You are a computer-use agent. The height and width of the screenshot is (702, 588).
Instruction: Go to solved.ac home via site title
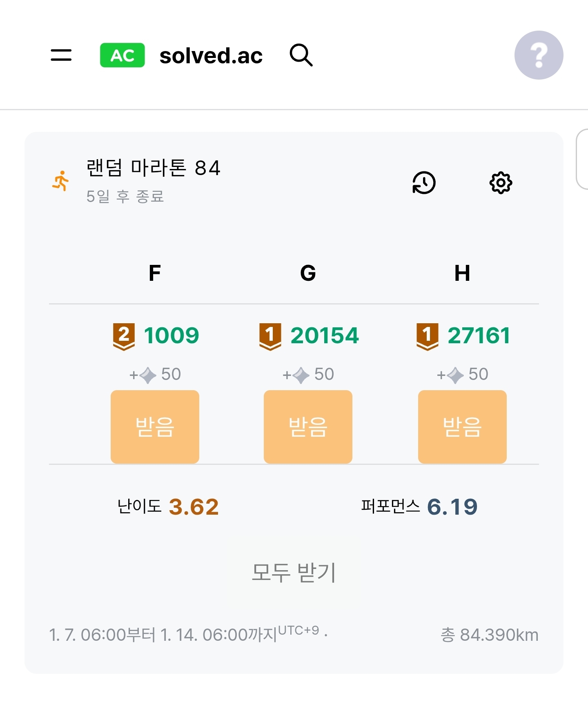click(x=211, y=56)
